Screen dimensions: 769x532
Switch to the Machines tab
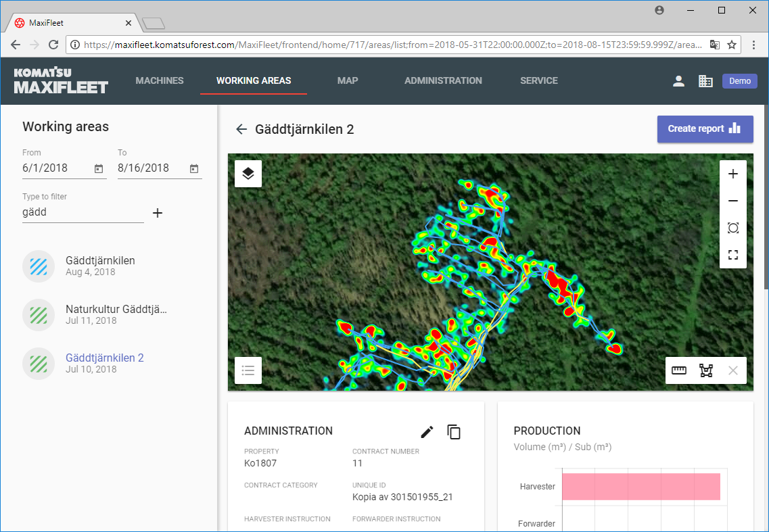(x=160, y=80)
